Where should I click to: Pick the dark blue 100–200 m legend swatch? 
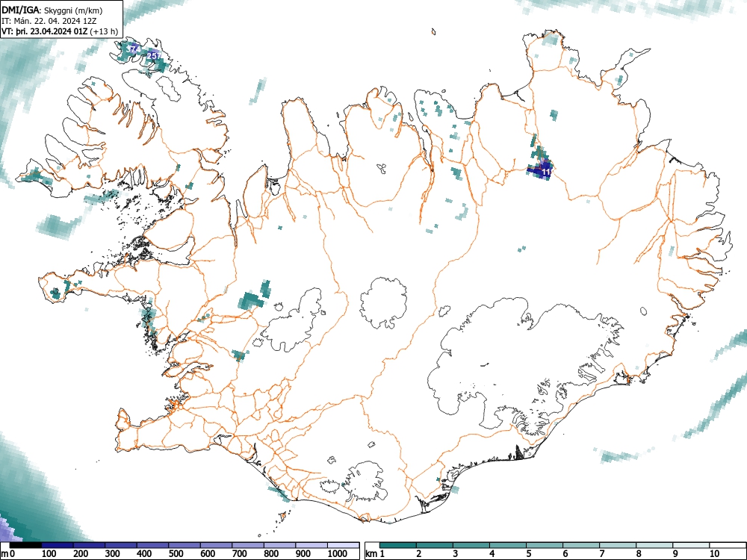58,545
